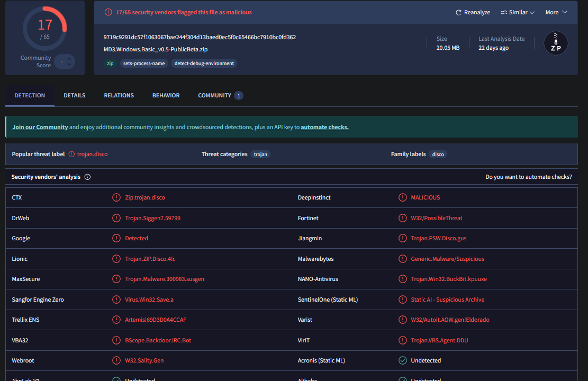The width and height of the screenshot is (588, 381).
Task: Click the disco family label chip
Action: [438, 154]
